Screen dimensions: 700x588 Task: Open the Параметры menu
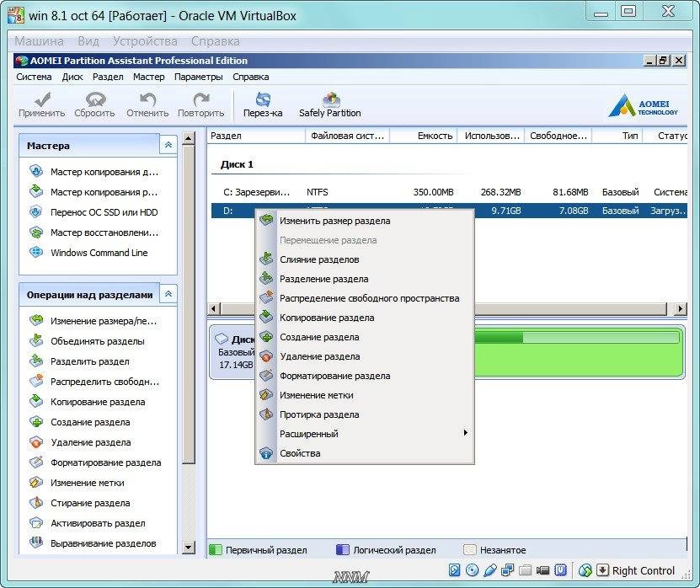tap(199, 77)
